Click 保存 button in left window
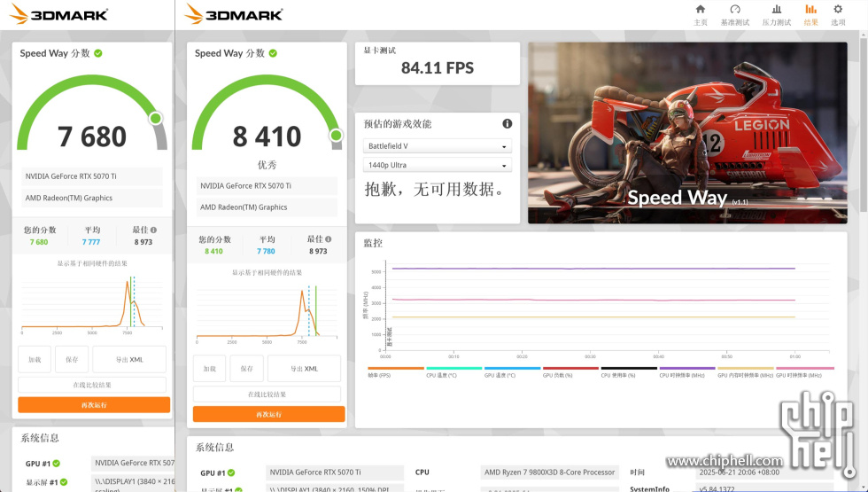The width and height of the screenshot is (868, 492). [72, 359]
